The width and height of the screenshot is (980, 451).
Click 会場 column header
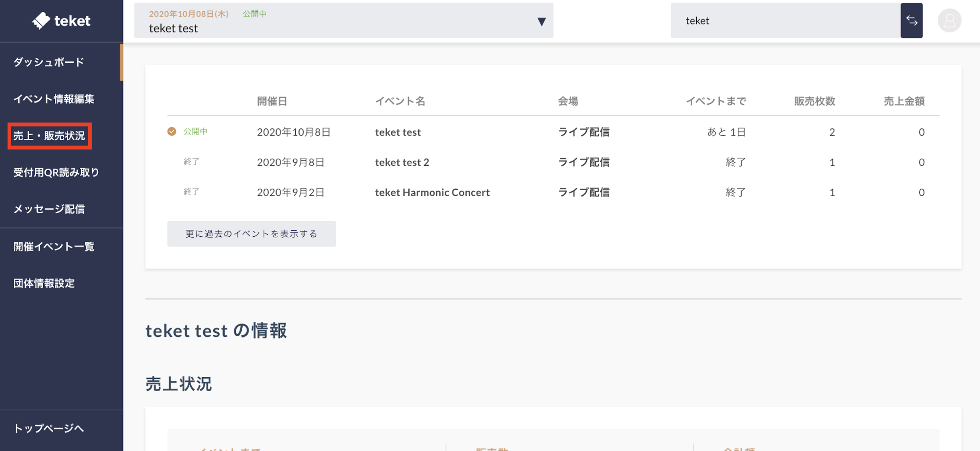[568, 101]
